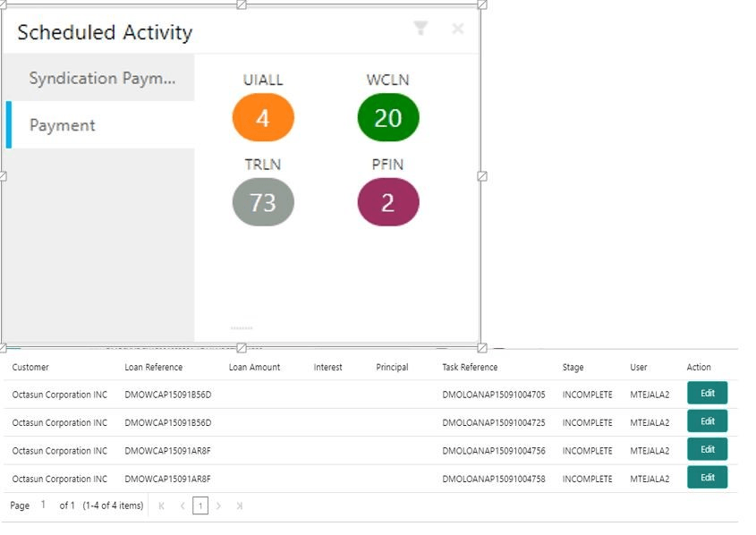Click task reference DMOLOANAP15091004725

494,422
